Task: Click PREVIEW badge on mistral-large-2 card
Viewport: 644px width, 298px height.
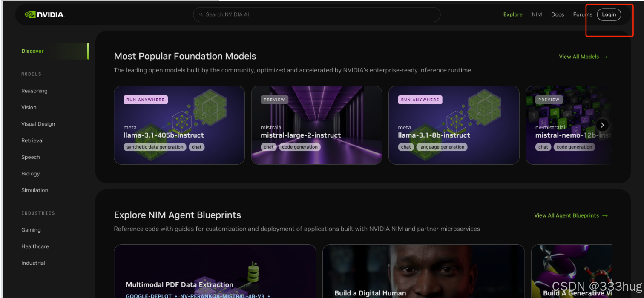Action: [x=274, y=100]
